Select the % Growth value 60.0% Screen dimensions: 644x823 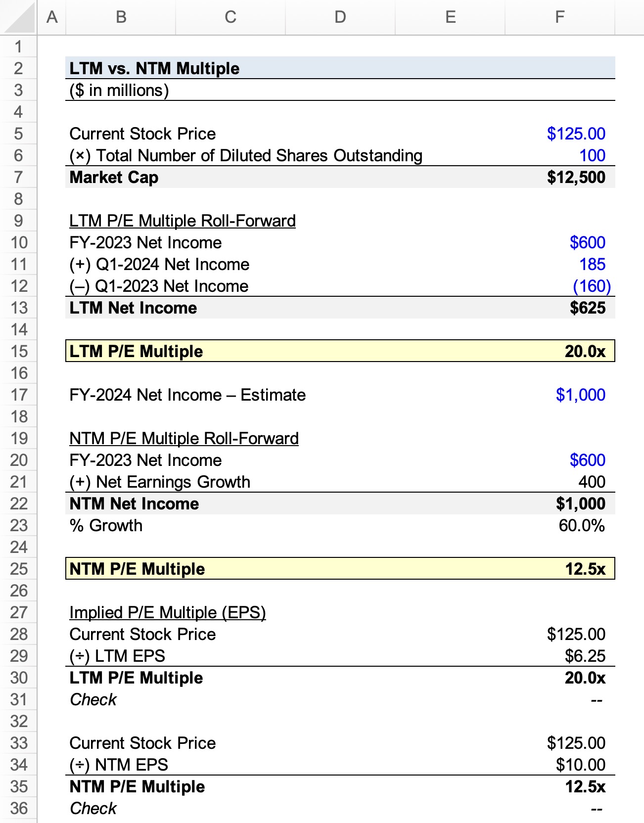point(582,525)
